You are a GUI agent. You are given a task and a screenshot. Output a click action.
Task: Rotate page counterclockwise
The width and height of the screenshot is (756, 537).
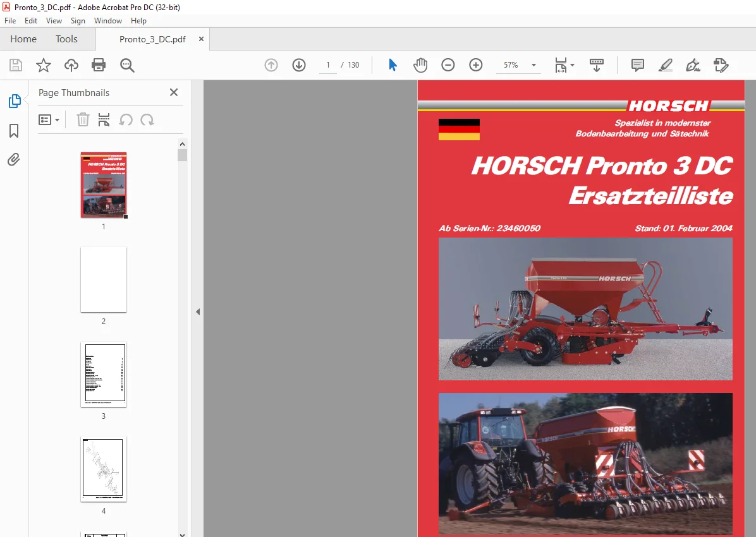pyautogui.click(x=126, y=119)
